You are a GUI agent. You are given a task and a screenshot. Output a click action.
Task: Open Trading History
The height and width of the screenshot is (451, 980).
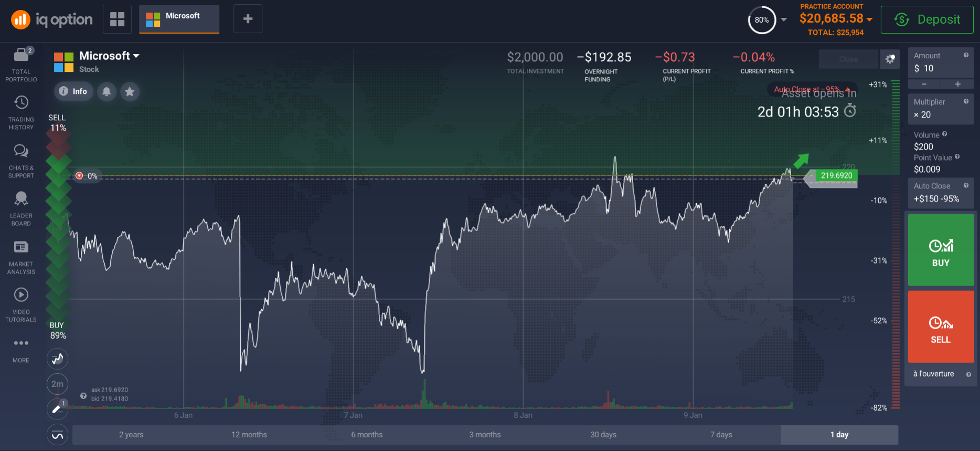[21, 113]
